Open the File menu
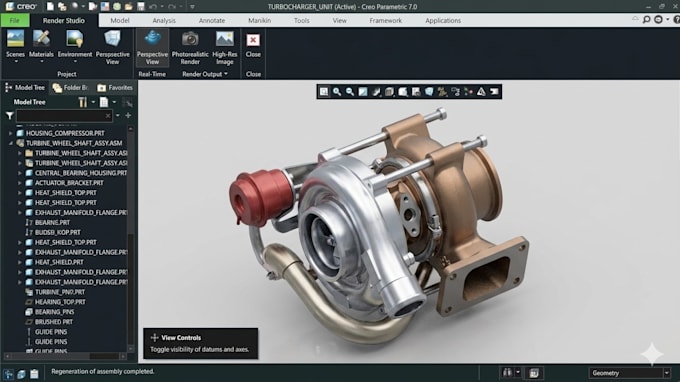Screen dimensions: 680x382 click(x=15, y=20)
